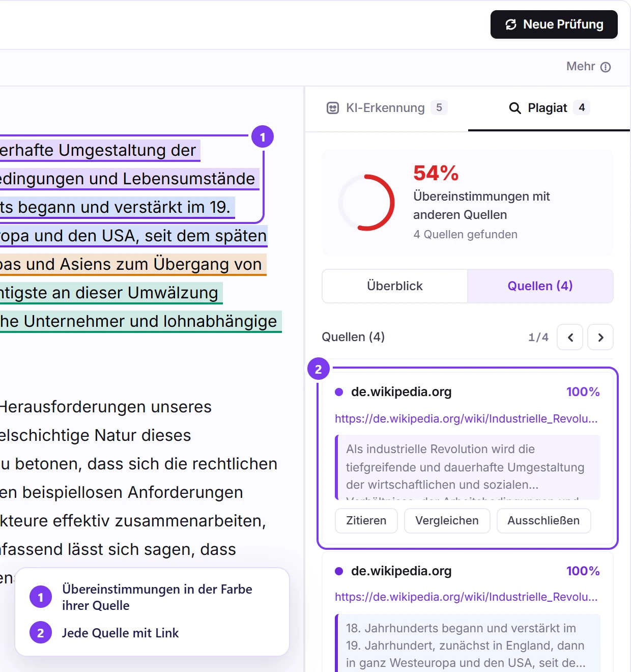Click the purple dot of the second de.wikipedia.org source
This screenshot has height=672, width=631.
click(339, 571)
